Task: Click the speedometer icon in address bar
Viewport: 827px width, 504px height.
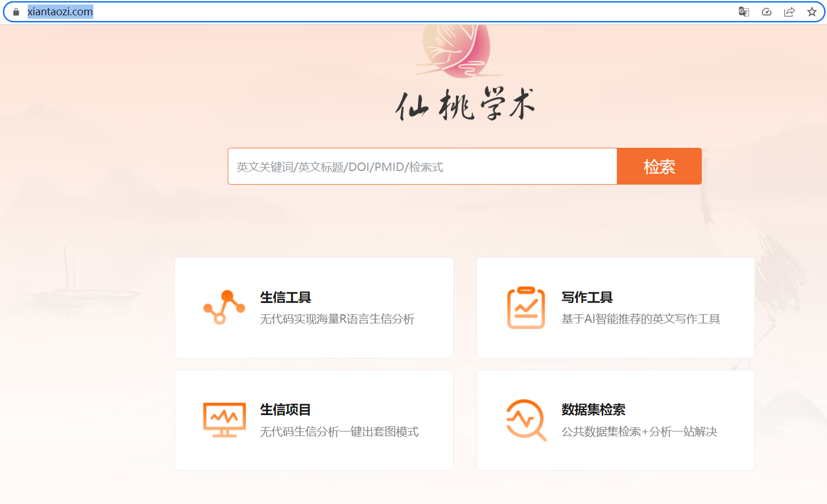Action: [x=766, y=12]
